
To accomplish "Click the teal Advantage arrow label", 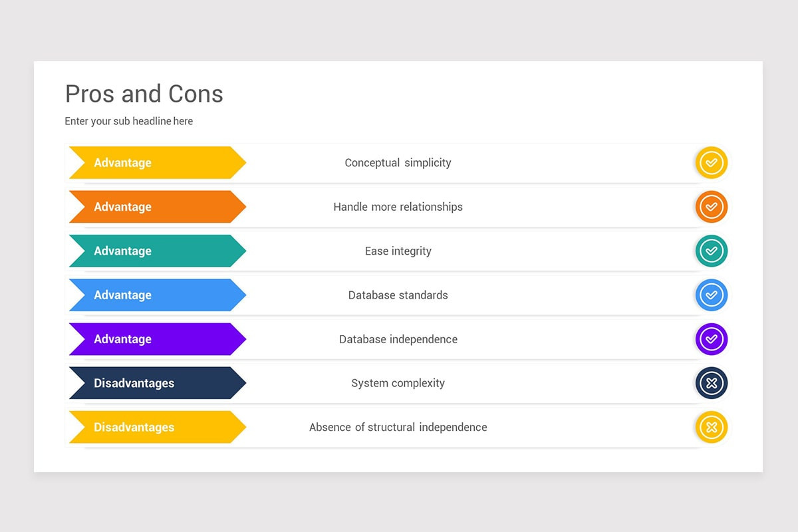I will [158, 251].
